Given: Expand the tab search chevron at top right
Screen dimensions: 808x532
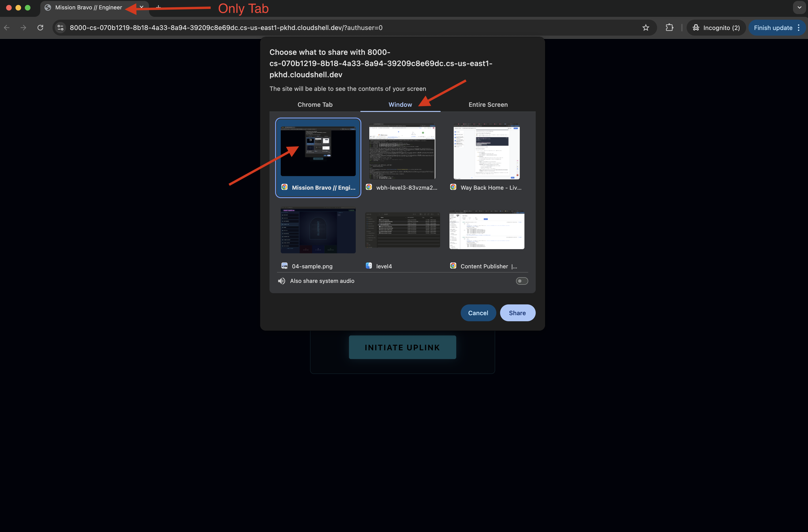Looking at the screenshot, I should tap(799, 7).
